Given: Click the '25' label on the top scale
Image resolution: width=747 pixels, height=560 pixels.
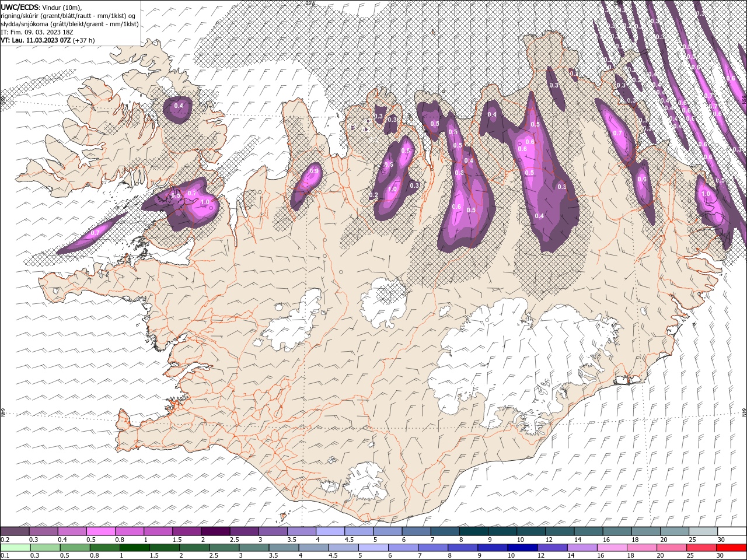Looking at the screenshot, I should (692, 540).
